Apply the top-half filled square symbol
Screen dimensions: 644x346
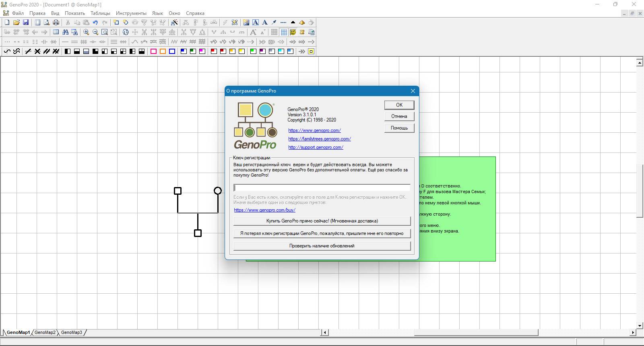(x=77, y=51)
